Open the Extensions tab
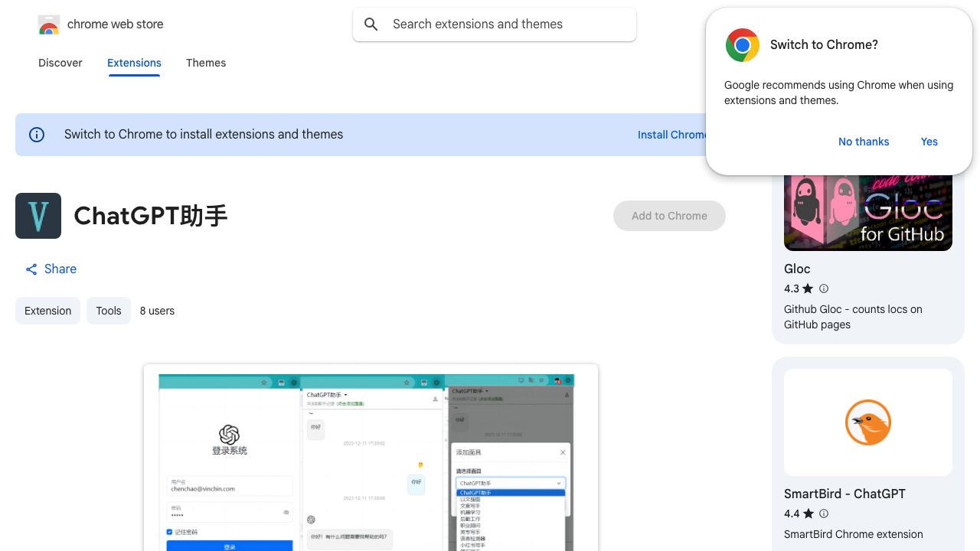This screenshot has width=980, height=551. pyautogui.click(x=134, y=63)
